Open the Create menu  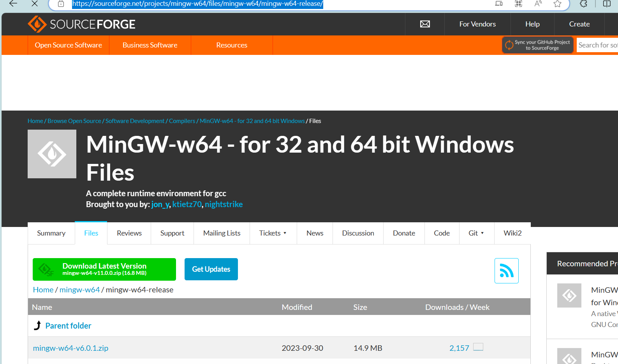pos(579,24)
